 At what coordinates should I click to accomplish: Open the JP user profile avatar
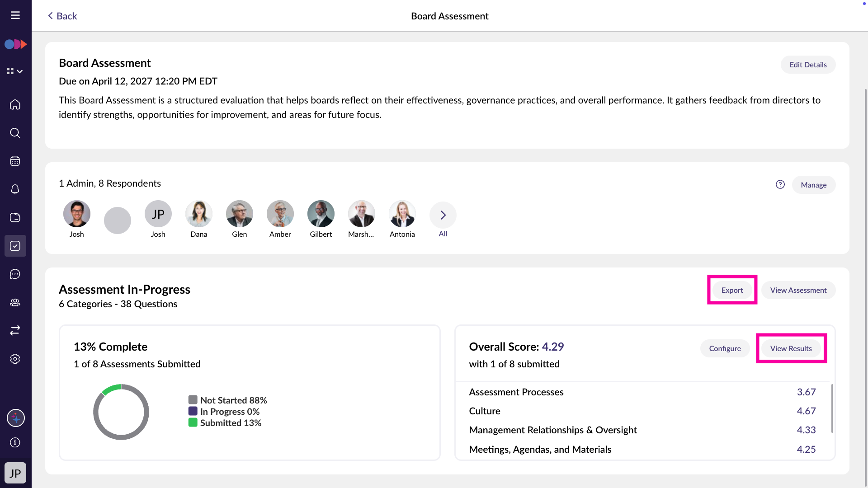pyautogui.click(x=15, y=473)
